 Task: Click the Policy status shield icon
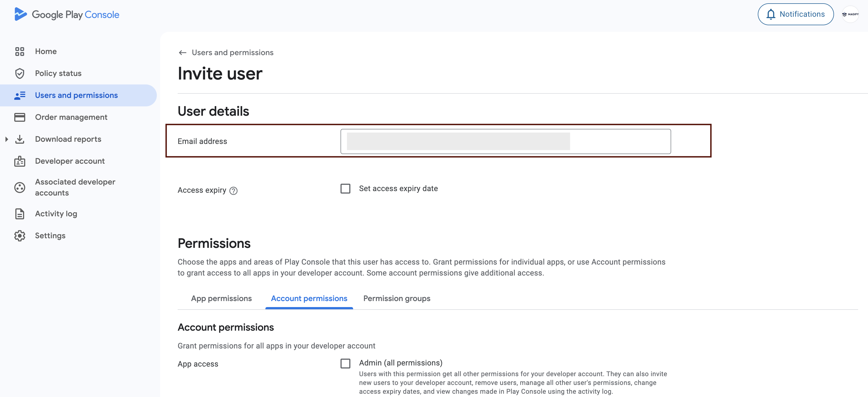19,73
